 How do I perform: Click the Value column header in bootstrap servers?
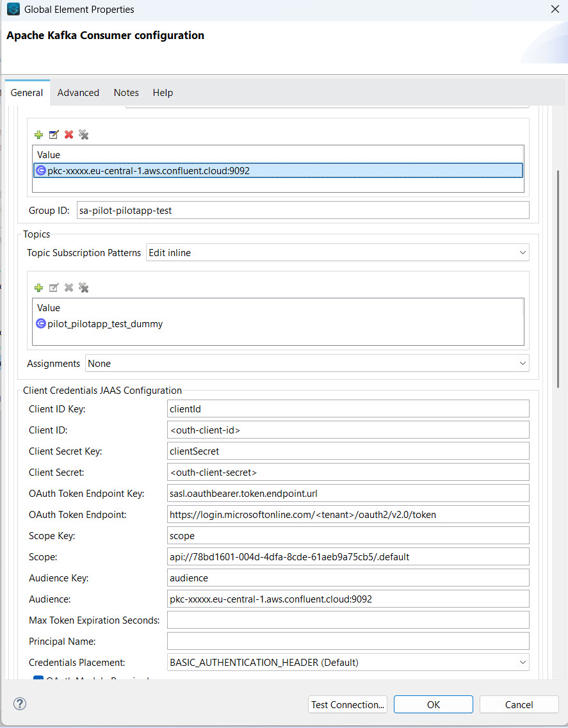(x=278, y=154)
